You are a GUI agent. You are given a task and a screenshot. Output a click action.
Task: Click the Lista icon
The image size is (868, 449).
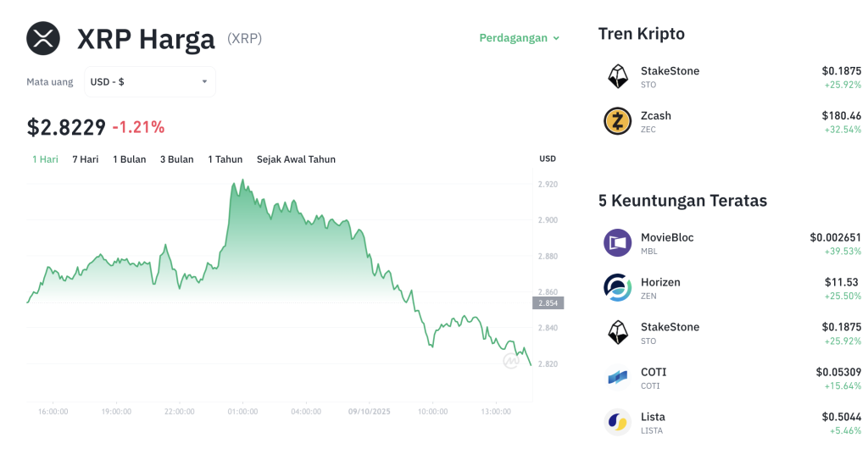point(617,422)
